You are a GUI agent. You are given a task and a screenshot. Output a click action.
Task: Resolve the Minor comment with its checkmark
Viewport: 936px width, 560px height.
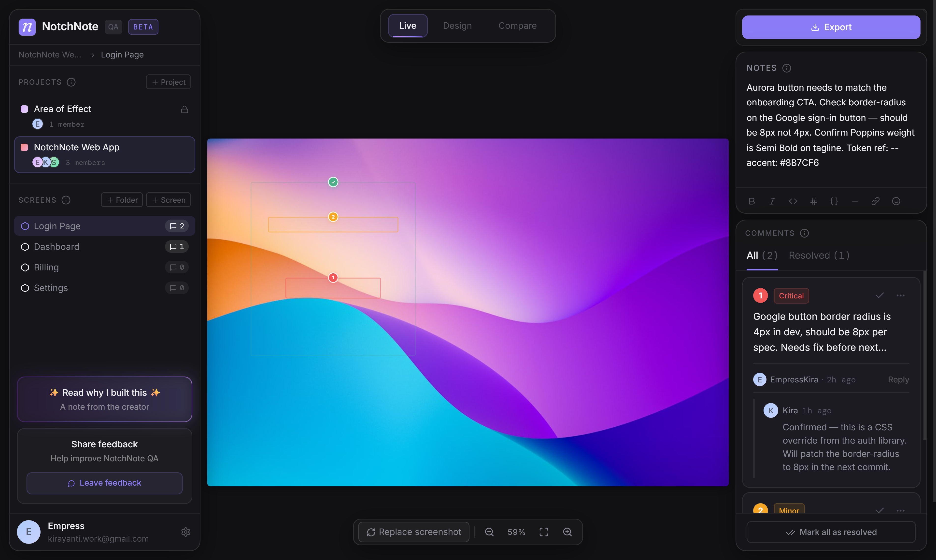tap(880, 510)
